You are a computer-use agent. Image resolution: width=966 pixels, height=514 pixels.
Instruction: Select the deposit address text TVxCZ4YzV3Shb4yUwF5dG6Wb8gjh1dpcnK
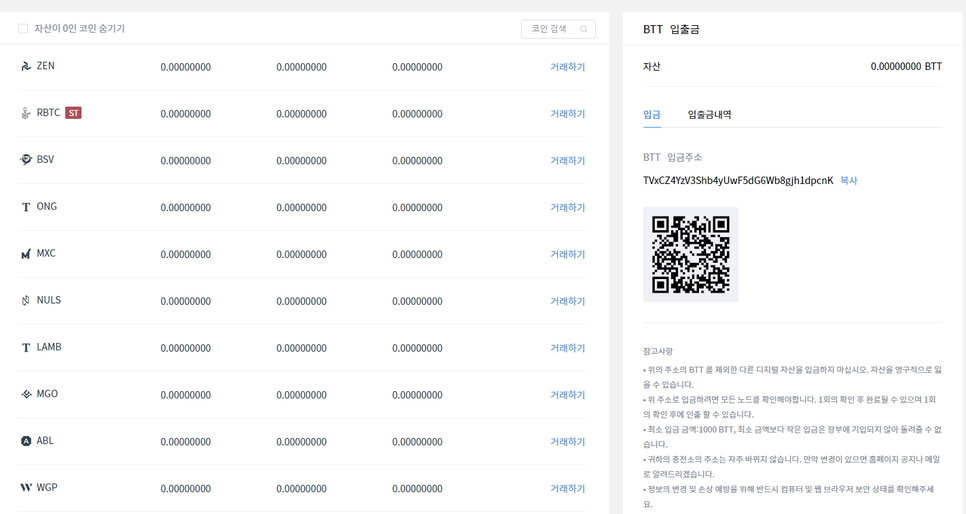[738, 181]
